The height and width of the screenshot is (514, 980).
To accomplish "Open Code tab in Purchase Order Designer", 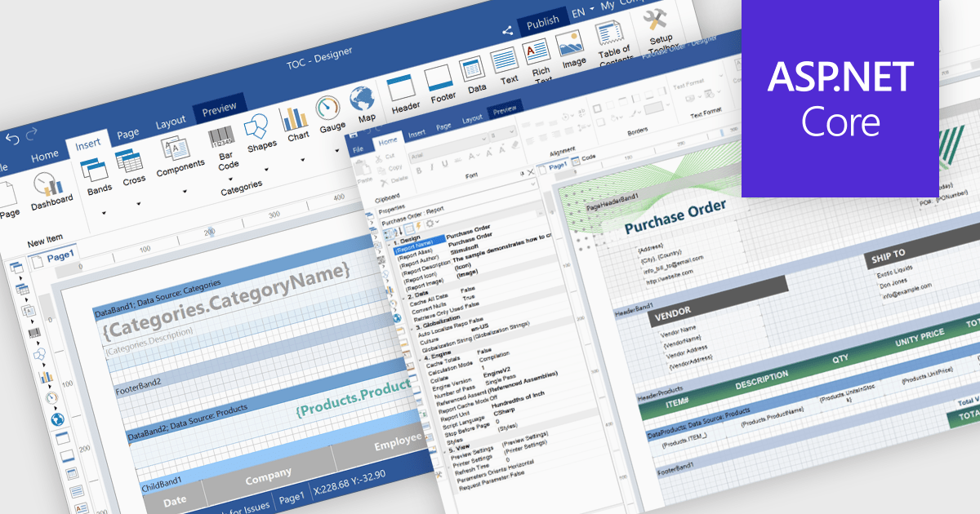I will [x=584, y=157].
